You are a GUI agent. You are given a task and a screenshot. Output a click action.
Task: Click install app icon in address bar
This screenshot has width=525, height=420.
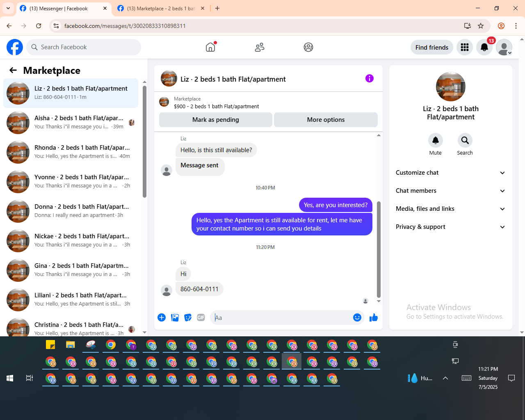(467, 26)
